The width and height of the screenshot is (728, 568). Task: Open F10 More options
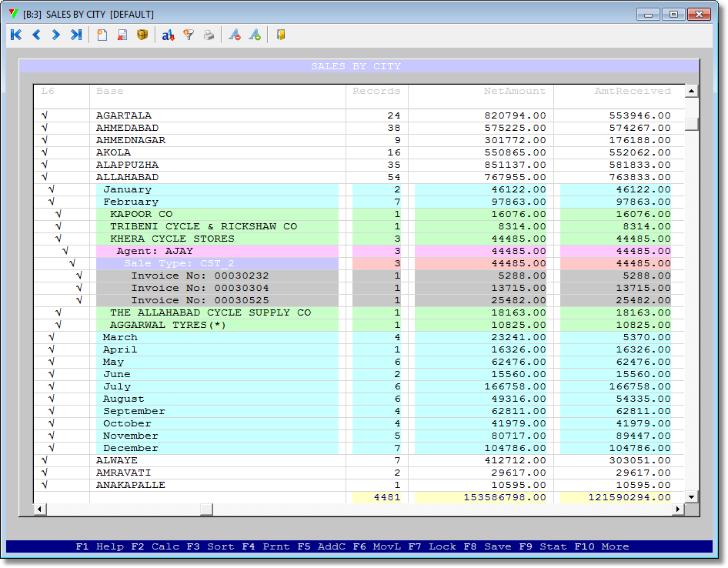click(x=599, y=546)
